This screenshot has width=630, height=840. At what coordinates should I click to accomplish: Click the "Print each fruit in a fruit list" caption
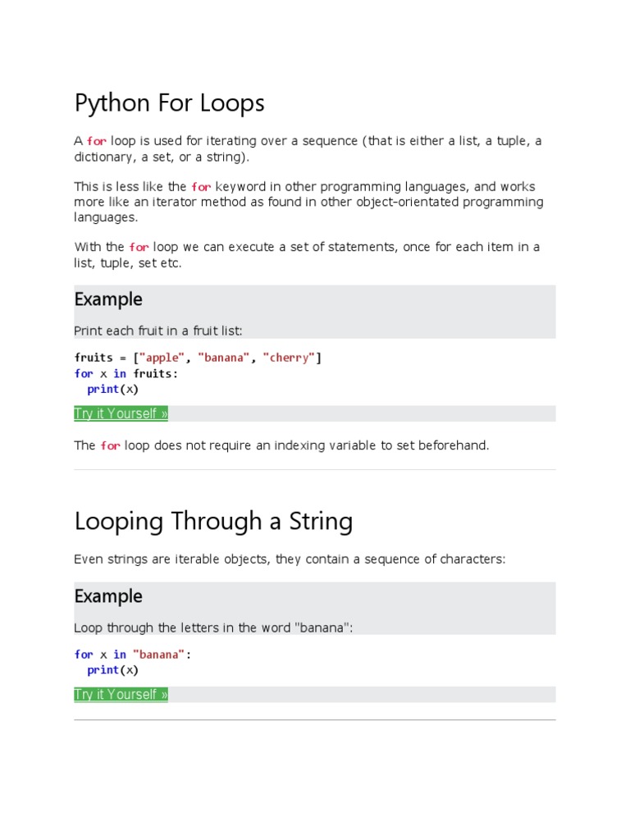[158, 331]
